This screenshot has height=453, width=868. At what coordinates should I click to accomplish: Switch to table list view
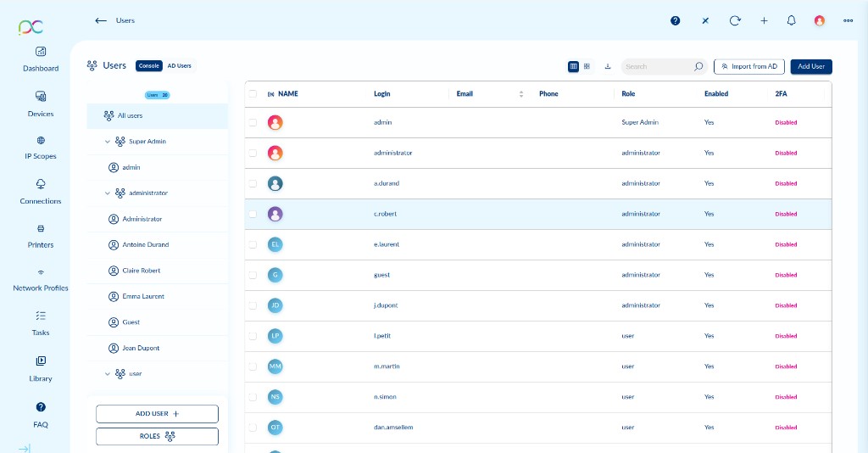click(574, 66)
